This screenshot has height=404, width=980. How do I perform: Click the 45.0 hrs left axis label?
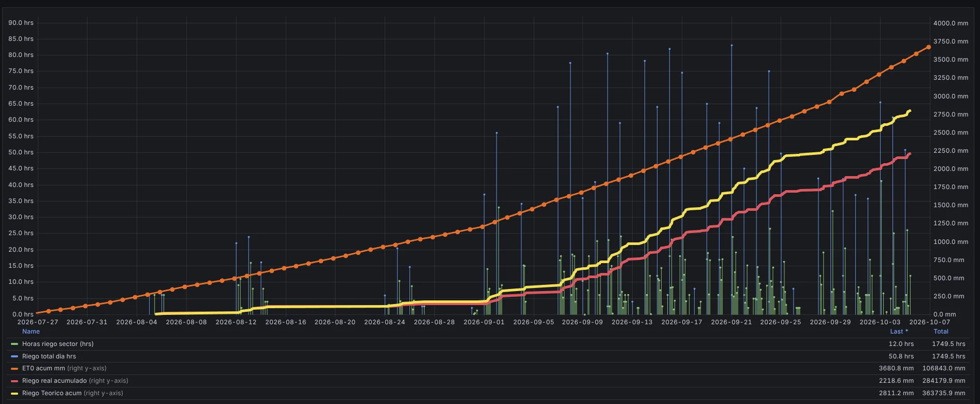(21, 168)
